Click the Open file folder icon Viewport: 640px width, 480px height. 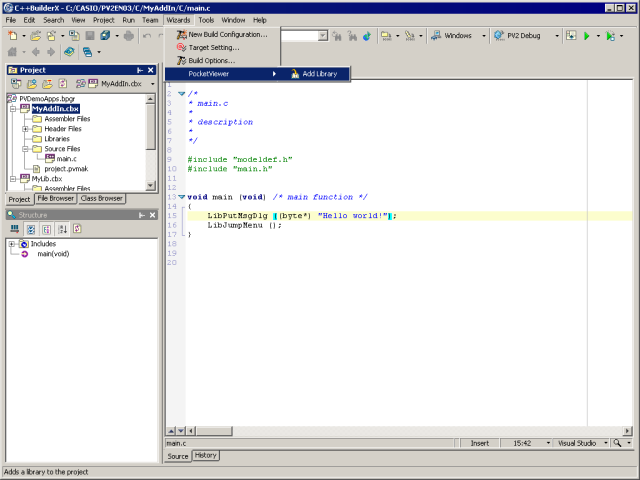(x=36, y=36)
